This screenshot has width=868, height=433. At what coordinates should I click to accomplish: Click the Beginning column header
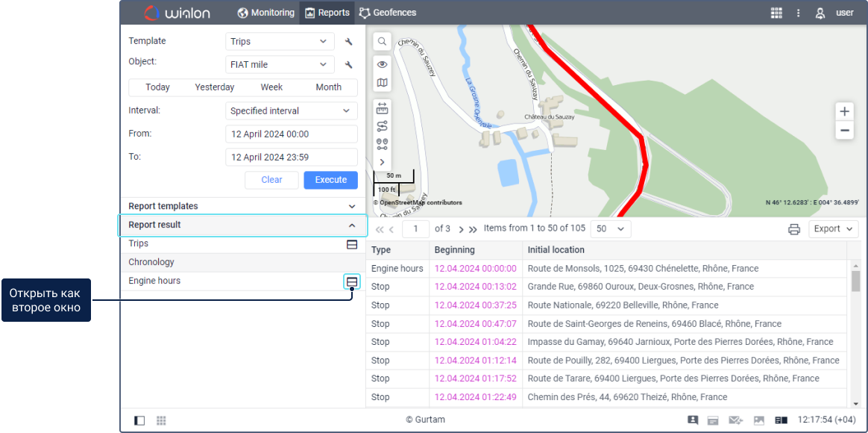point(476,250)
